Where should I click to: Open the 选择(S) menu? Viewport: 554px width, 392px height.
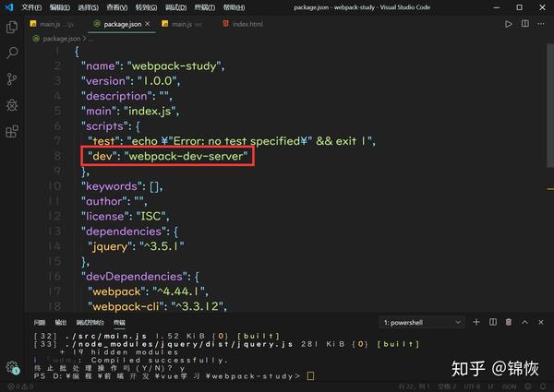[88, 7]
